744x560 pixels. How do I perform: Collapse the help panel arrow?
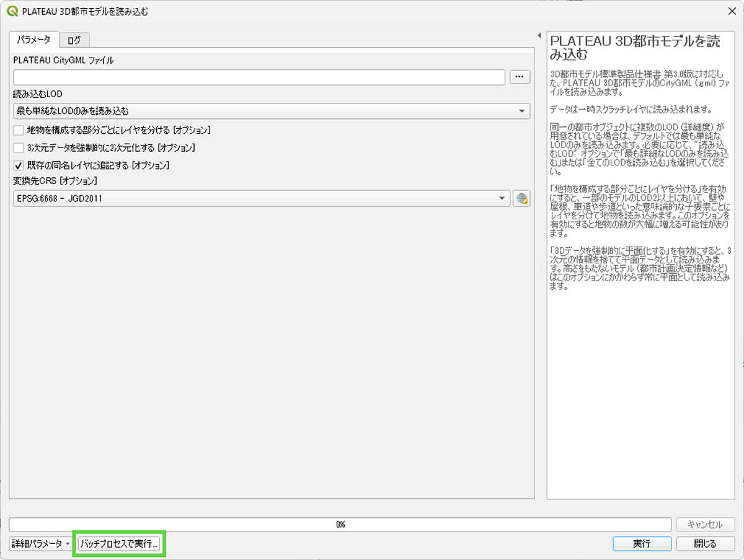tap(539, 35)
